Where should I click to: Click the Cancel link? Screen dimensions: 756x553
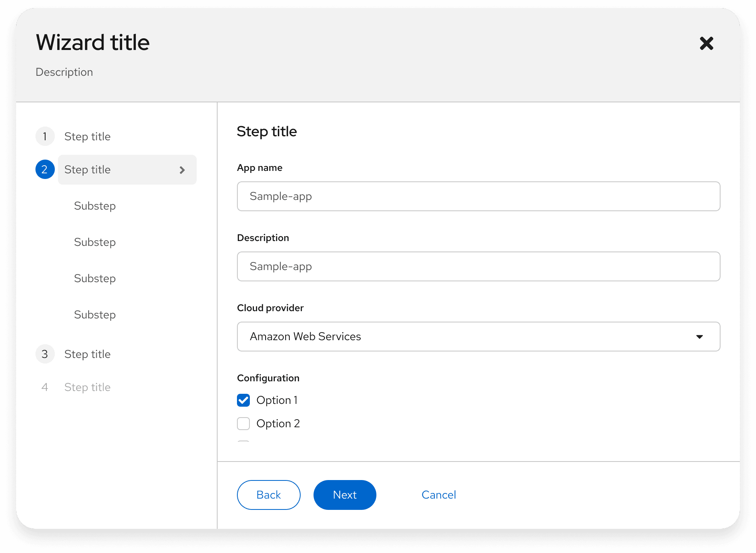(438, 495)
